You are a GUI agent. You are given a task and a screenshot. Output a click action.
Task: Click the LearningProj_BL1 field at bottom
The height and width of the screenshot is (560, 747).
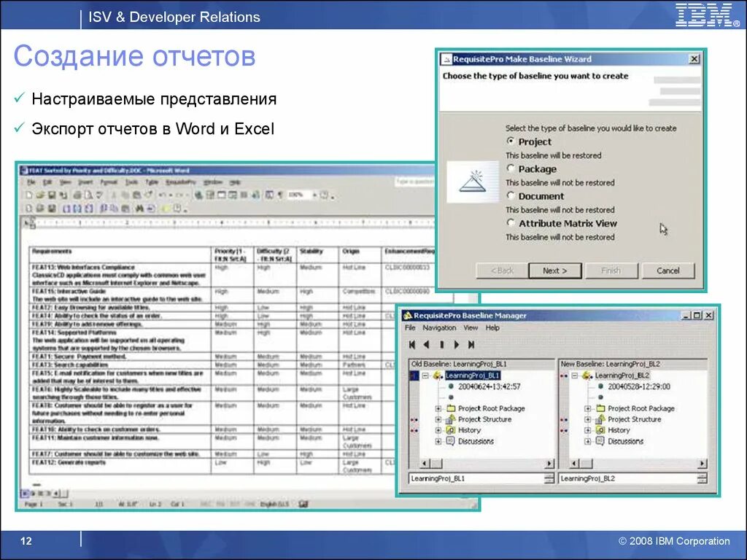tap(476, 478)
